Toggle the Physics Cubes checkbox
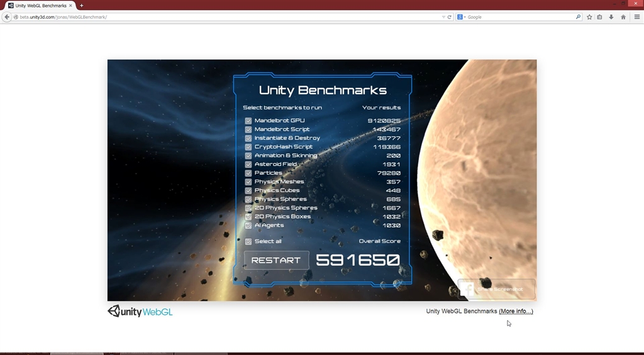The image size is (644, 355). (x=248, y=190)
